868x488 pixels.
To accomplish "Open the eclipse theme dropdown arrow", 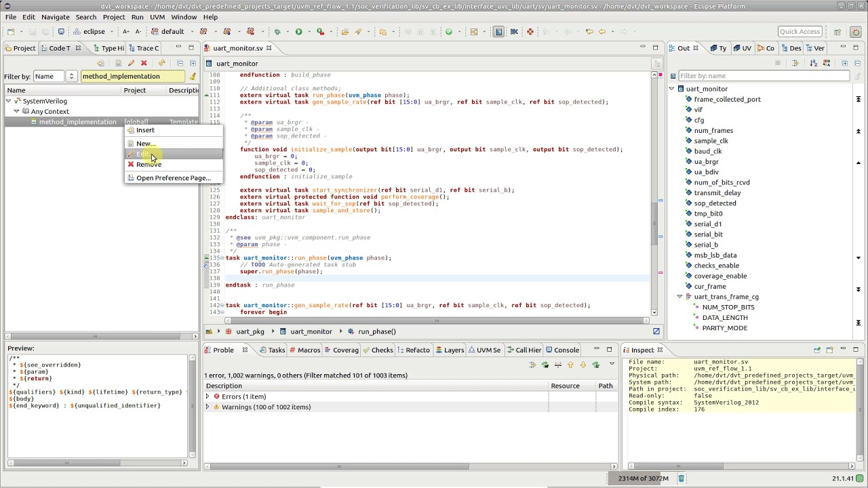I will (113, 31).
